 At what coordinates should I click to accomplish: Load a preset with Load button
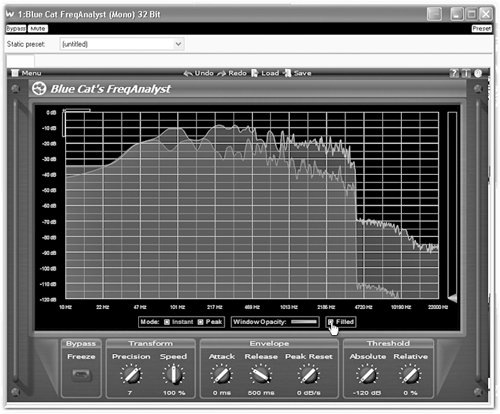[265, 73]
